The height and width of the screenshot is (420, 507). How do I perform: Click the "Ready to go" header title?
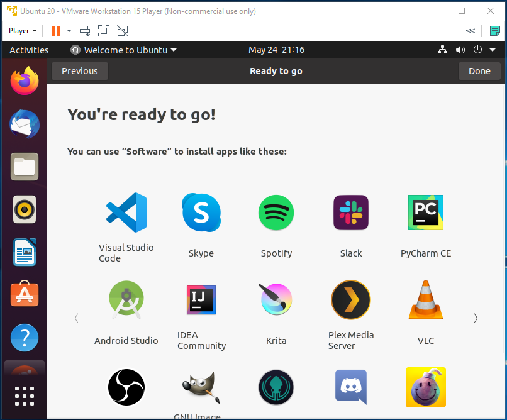pyautogui.click(x=276, y=71)
